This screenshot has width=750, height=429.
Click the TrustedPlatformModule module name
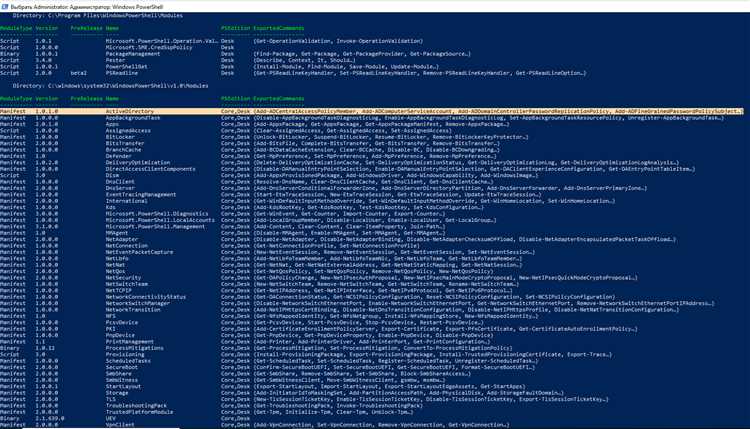pos(140,412)
